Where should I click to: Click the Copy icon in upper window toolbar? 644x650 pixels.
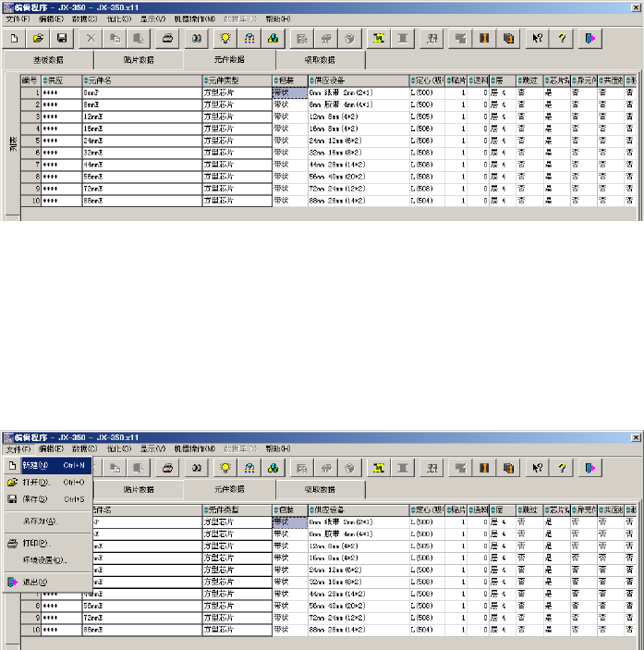115,39
